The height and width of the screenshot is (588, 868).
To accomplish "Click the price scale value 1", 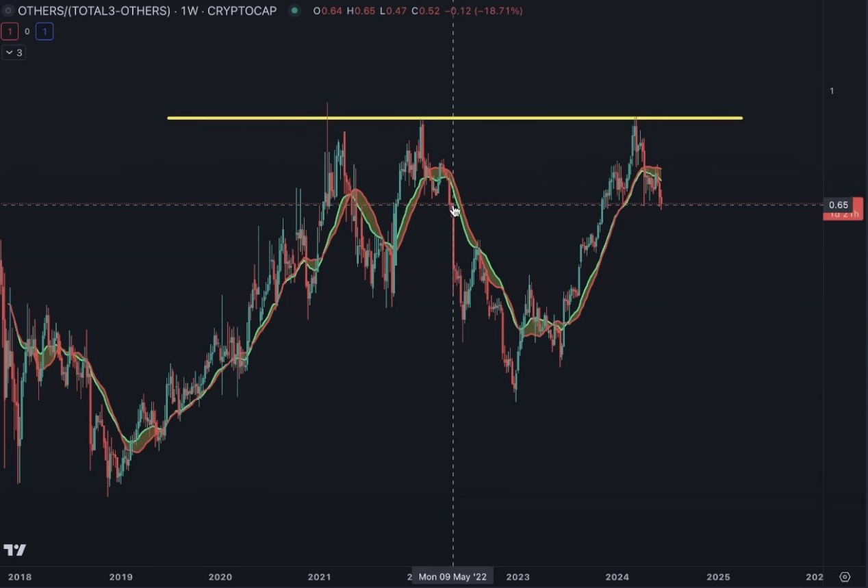I will tap(832, 91).
